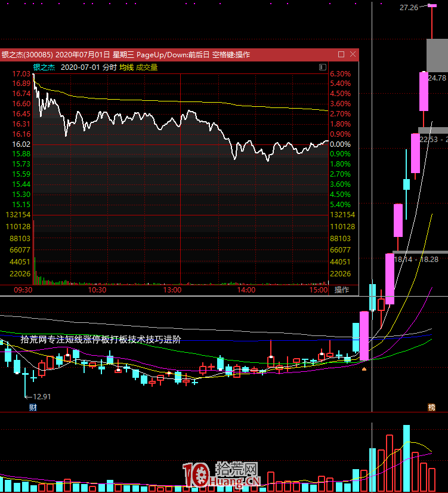Click the 18.14 - 18.28 gap annotation
The width and height of the screenshot is (448, 493).
tap(416, 260)
